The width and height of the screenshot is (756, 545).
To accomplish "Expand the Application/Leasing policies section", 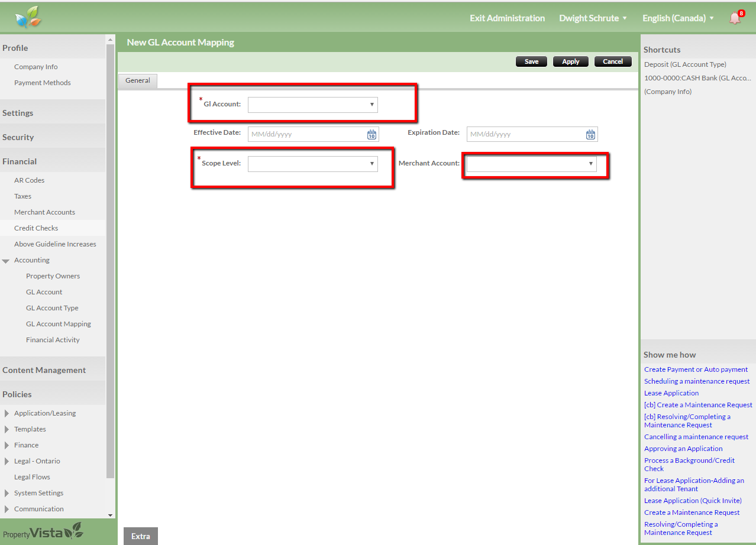I will (x=7, y=413).
